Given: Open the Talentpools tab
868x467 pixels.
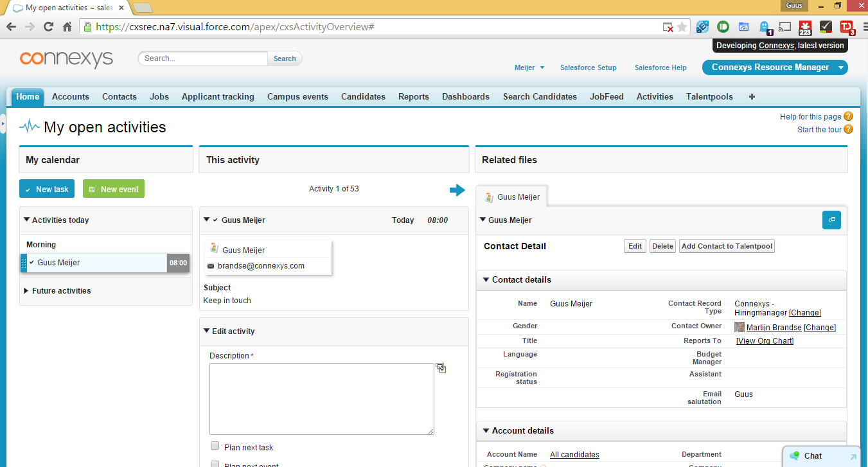Looking at the screenshot, I should pos(709,97).
